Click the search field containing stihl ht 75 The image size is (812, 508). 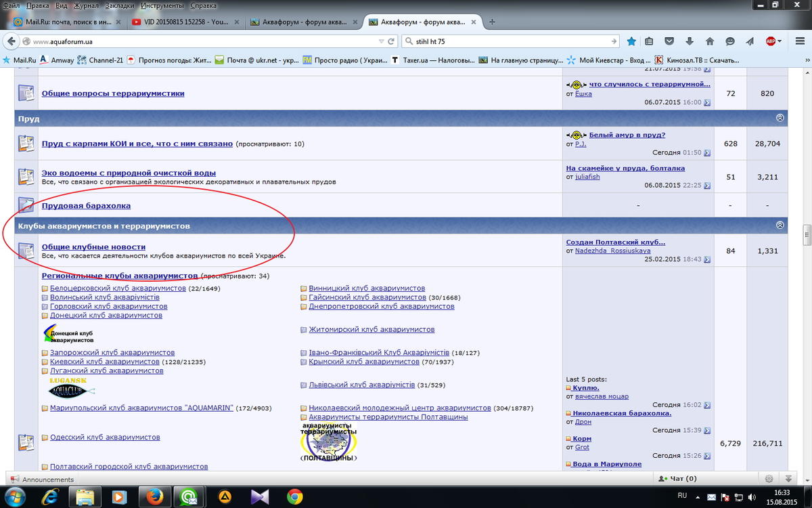click(507, 41)
